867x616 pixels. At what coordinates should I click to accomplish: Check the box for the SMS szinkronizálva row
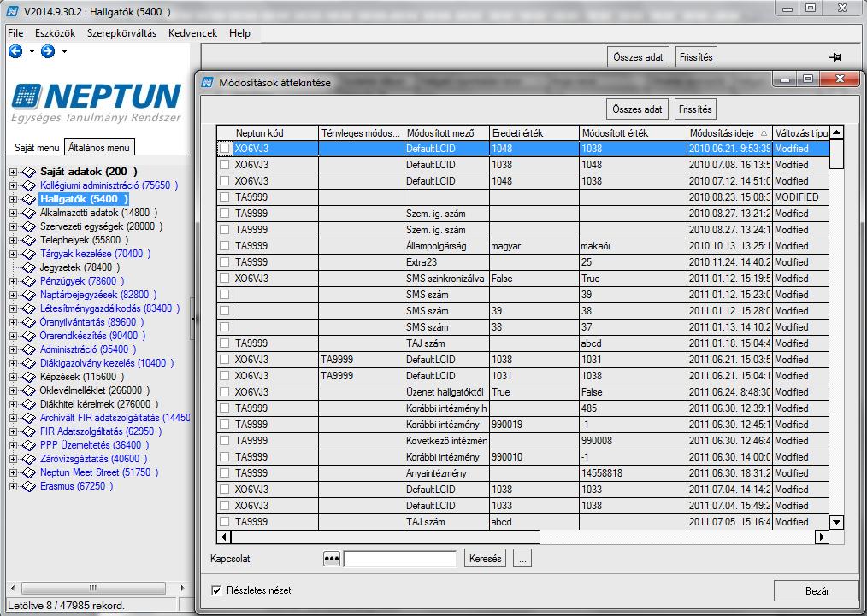224,279
